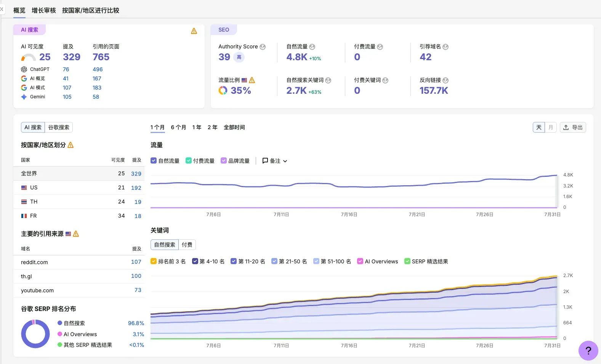601x364 pixels.
Task: Click the globe icon next to 反向链接
Action: 446,80
